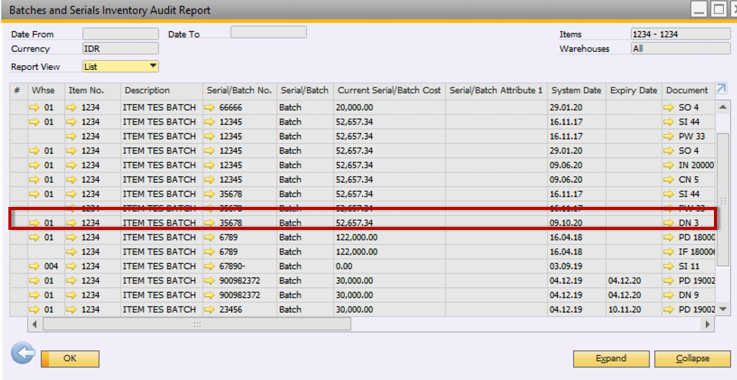The height and width of the screenshot is (380, 737).
Task: Select the Batch type cell in the 66666 row
Action: point(305,108)
